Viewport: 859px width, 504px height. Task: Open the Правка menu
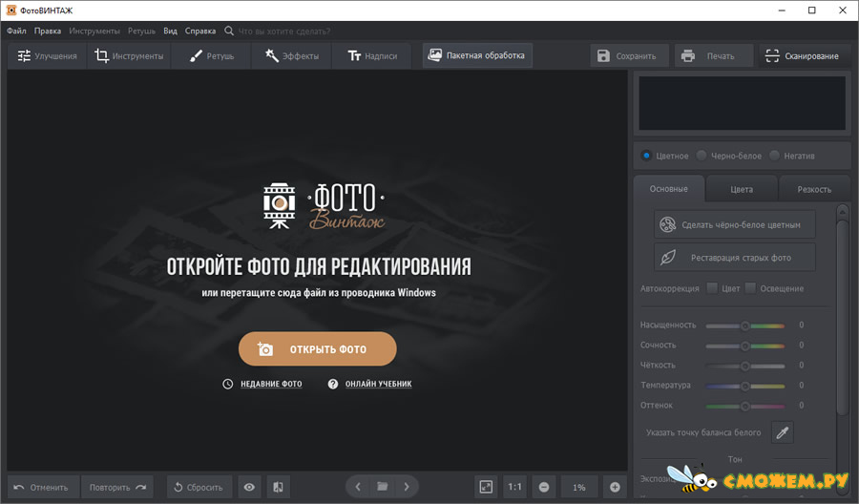click(x=48, y=31)
